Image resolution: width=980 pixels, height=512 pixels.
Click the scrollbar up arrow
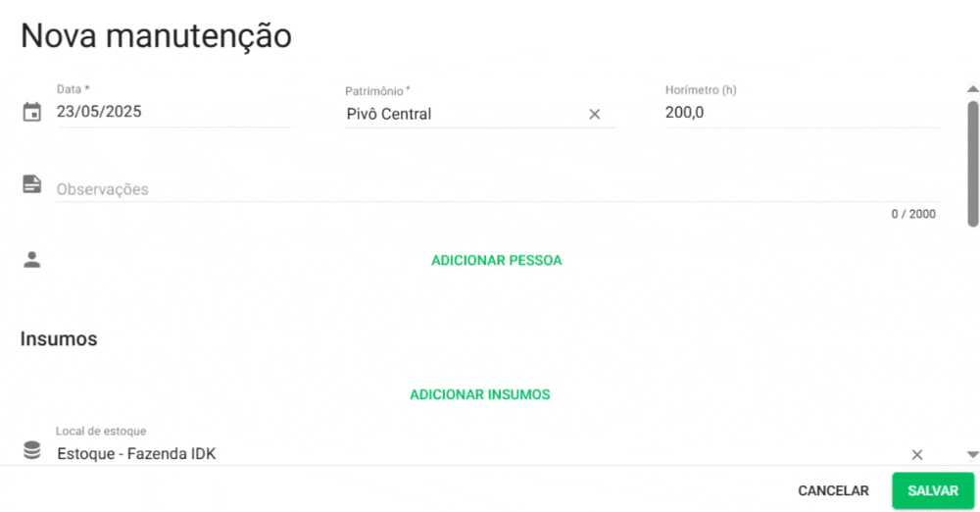[972, 88]
